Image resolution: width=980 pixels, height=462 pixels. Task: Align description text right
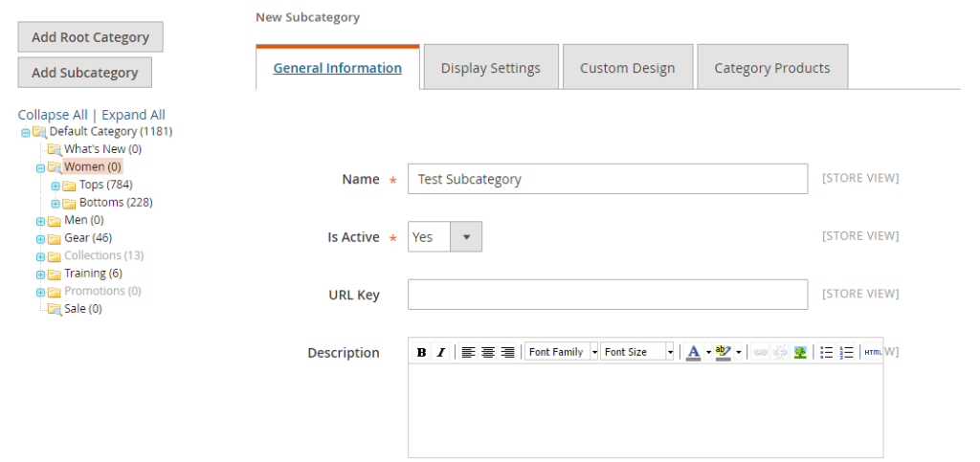point(507,352)
